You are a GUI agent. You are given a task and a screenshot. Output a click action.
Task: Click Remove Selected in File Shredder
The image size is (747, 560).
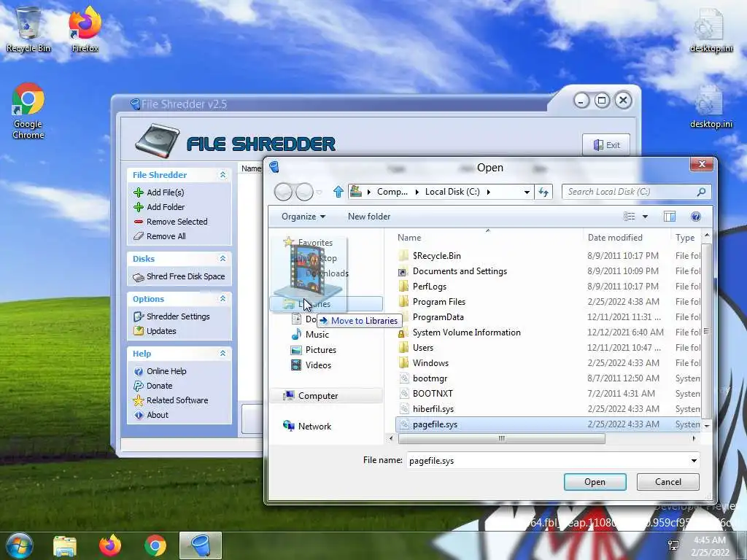point(171,222)
